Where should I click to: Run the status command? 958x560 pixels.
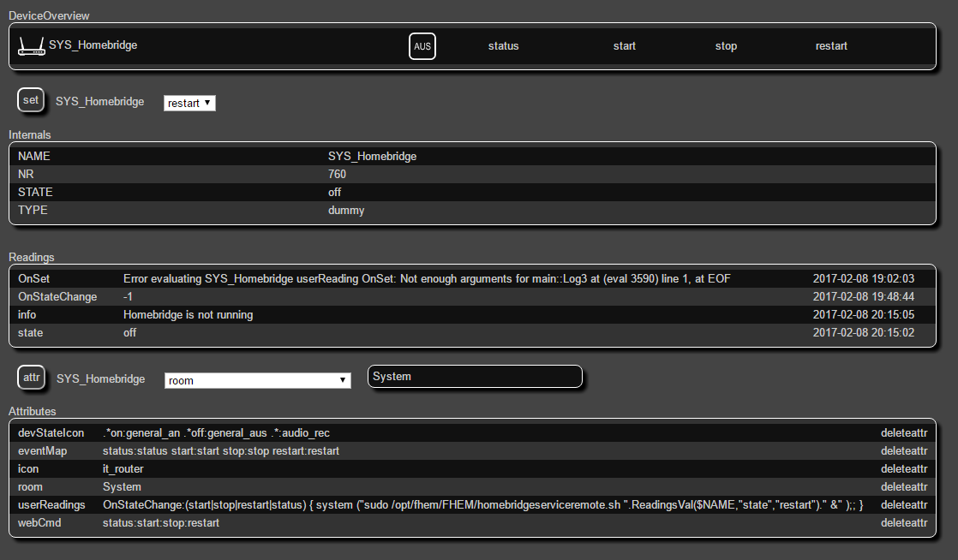504,45
